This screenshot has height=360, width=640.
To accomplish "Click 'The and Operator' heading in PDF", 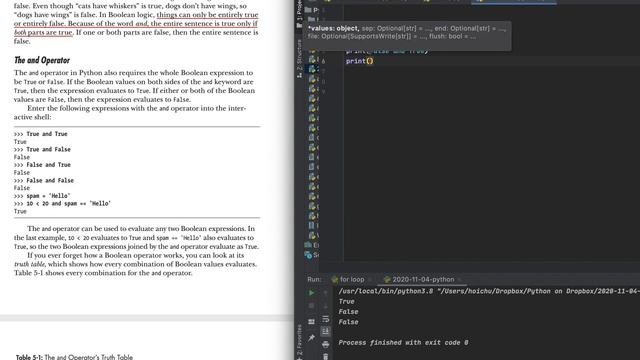I will tap(42, 60).
